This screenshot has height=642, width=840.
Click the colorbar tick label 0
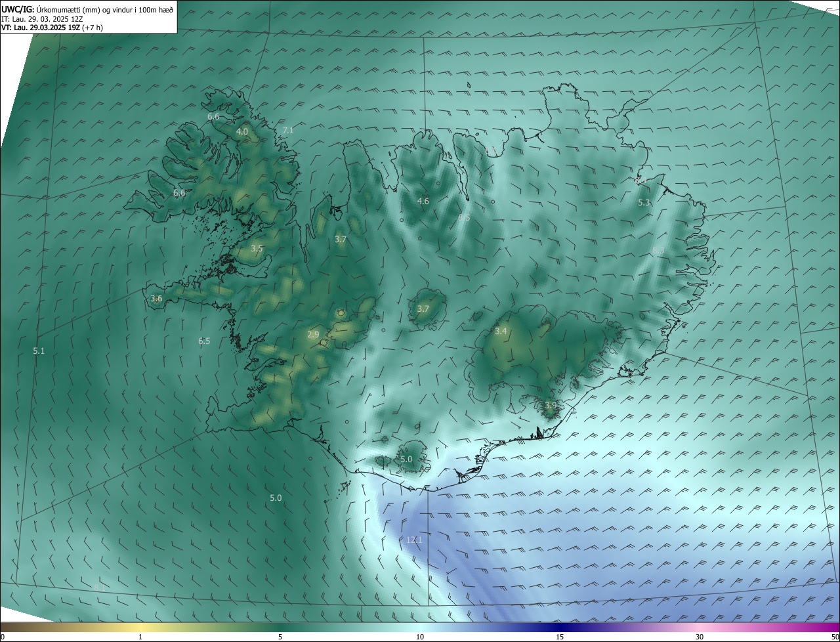tap(3, 637)
